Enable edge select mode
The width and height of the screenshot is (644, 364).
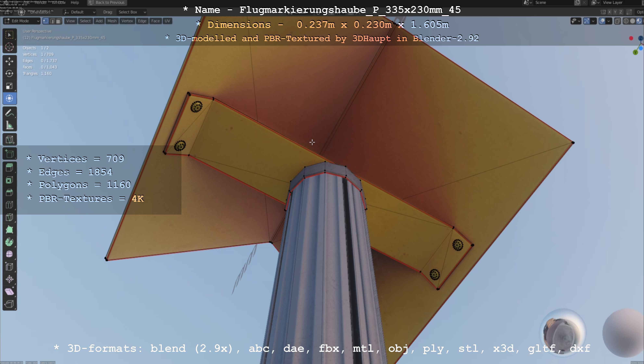coord(52,21)
